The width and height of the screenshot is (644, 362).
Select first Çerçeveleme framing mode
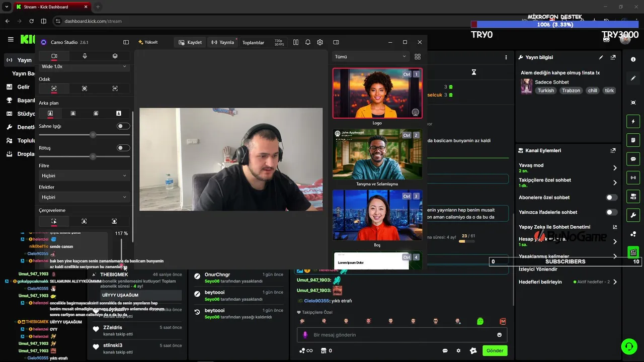point(54,221)
